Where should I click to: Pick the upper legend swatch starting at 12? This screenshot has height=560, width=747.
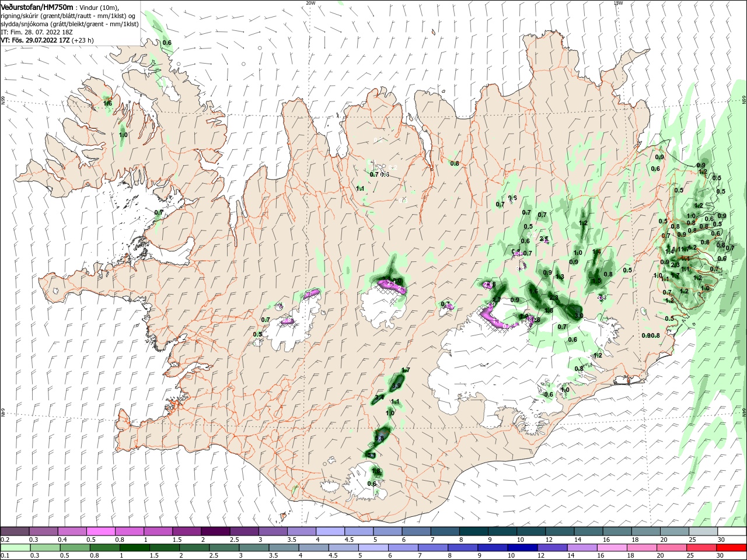coord(559,531)
